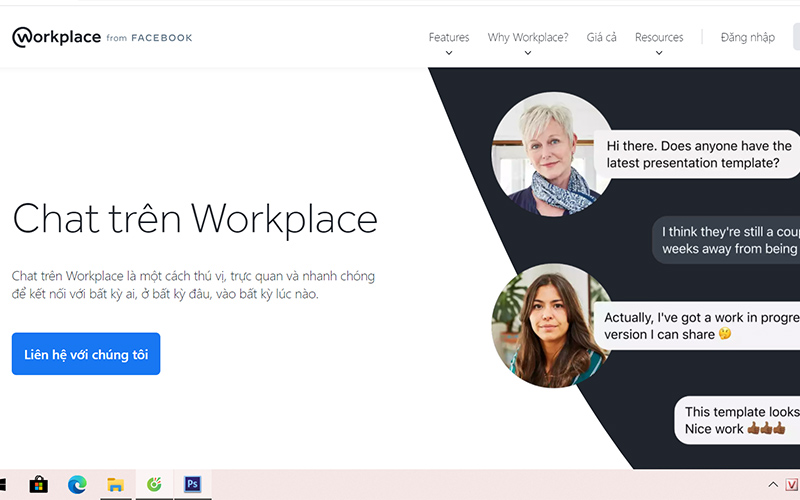Click the Liên hệ với chúng tôi button
This screenshot has width=800, height=500.
tap(86, 354)
